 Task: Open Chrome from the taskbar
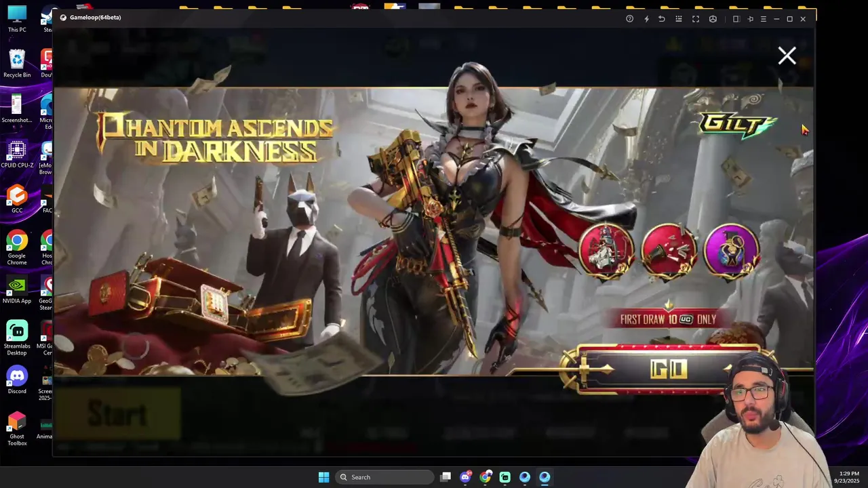coord(485,477)
